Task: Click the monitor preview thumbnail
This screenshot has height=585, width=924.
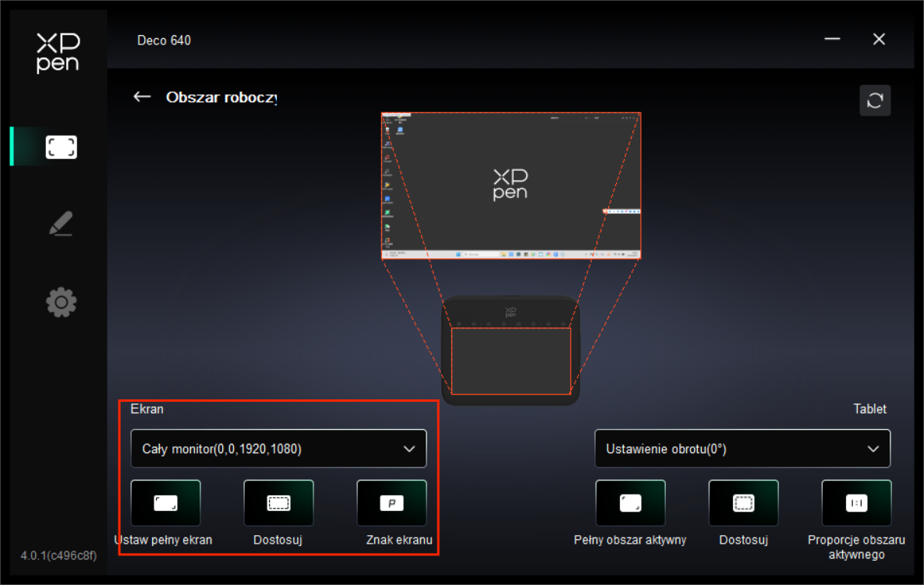Action: click(x=511, y=186)
